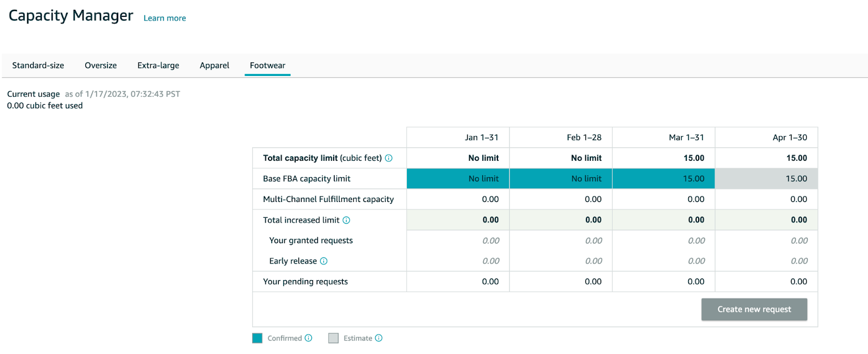The height and width of the screenshot is (354, 868).
Task: Click February Multi-Channel Fulfillment 0.00 value
Action: pyautogui.click(x=593, y=199)
